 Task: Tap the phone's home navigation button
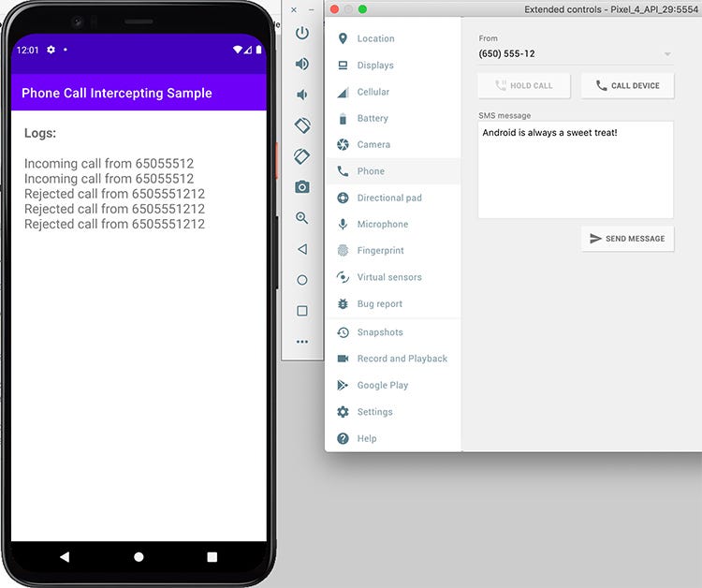coord(139,557)
